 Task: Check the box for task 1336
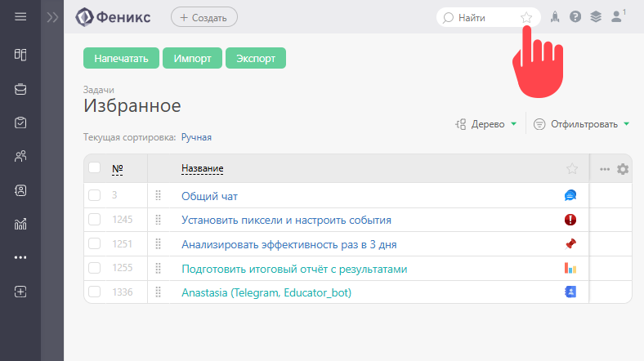95,292
